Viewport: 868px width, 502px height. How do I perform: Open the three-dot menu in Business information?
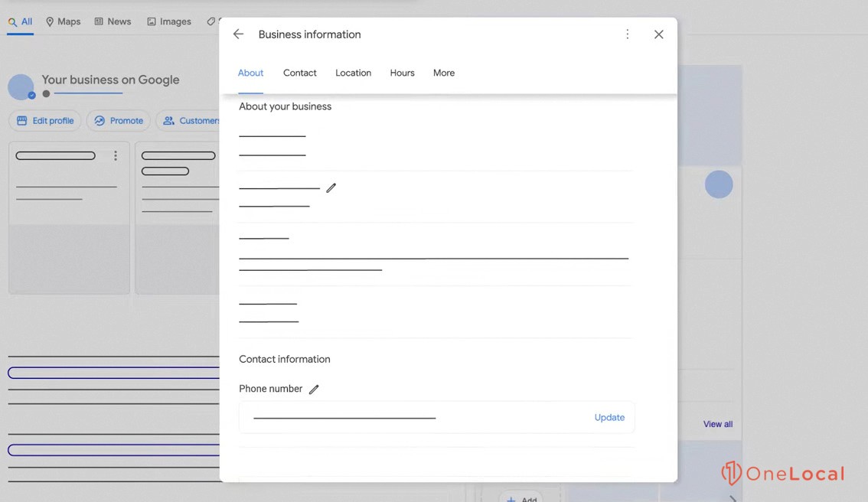[x=627, y=34]
